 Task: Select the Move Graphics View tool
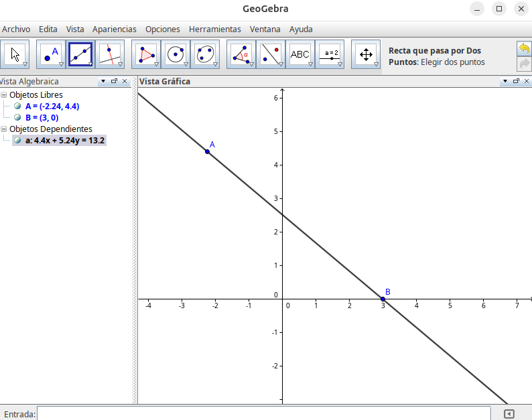point(366,54)
